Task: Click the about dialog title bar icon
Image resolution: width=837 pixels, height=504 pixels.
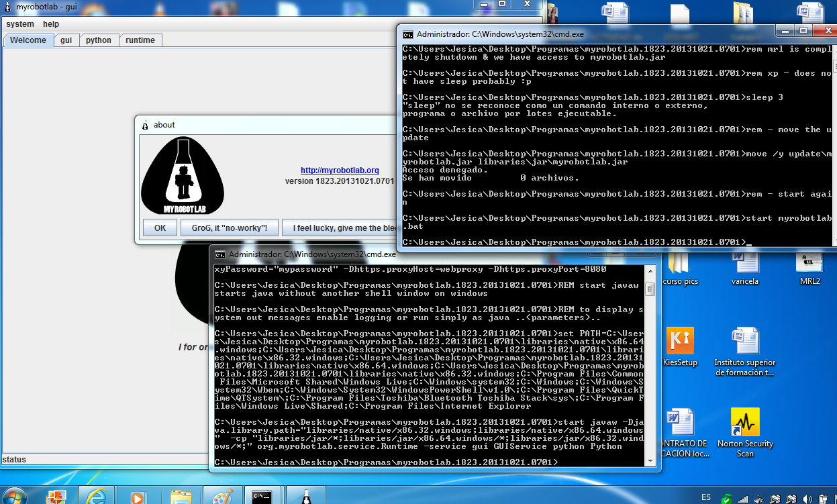Action: coord(145,125)
